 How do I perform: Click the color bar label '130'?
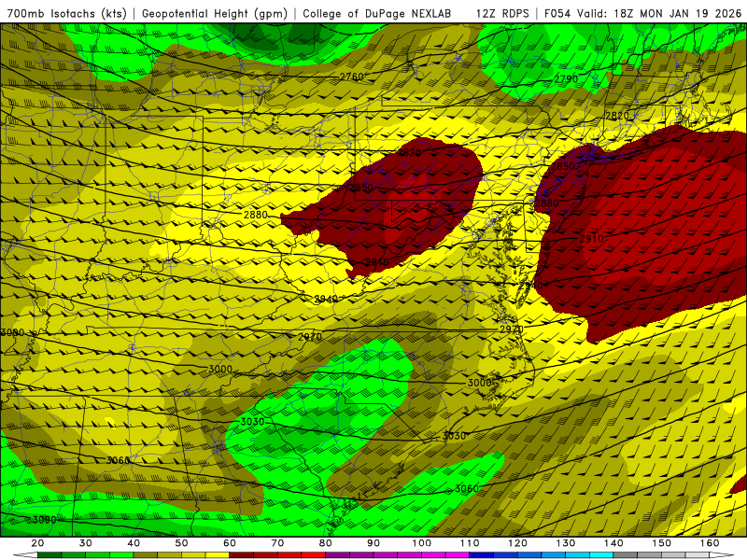point(566,543)
